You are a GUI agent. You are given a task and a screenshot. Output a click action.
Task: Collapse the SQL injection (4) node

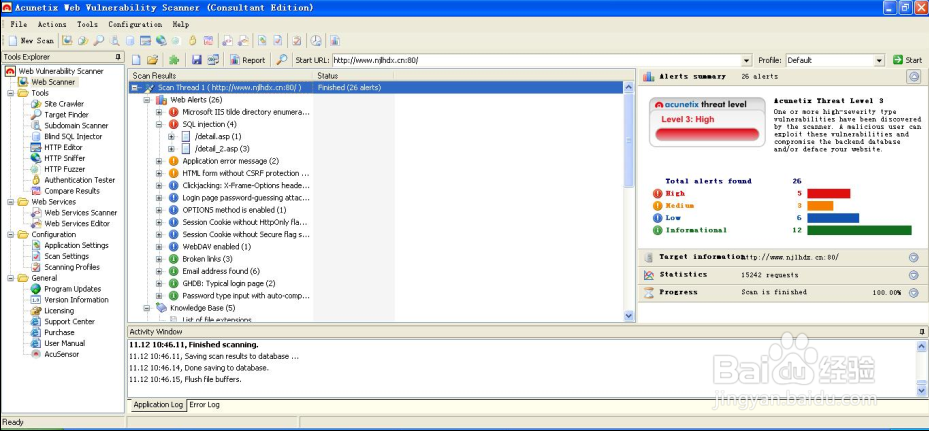coord(159,124)
